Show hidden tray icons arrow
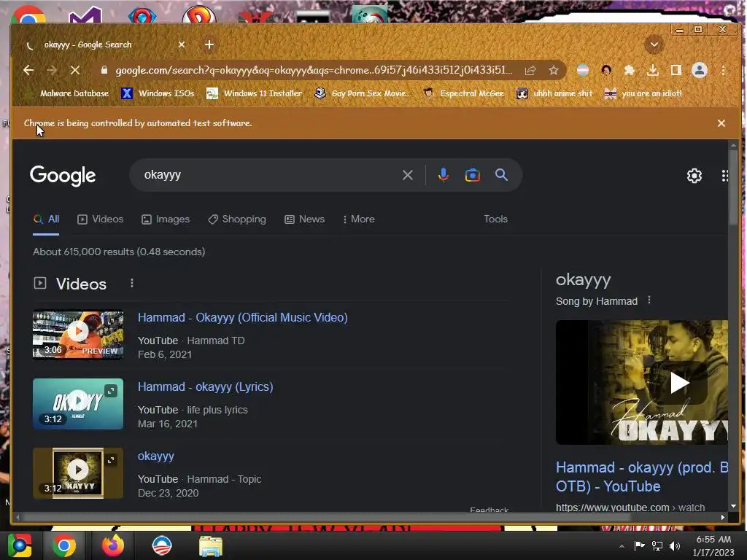This screenshot has height=560, width=747. click(622, 546)
